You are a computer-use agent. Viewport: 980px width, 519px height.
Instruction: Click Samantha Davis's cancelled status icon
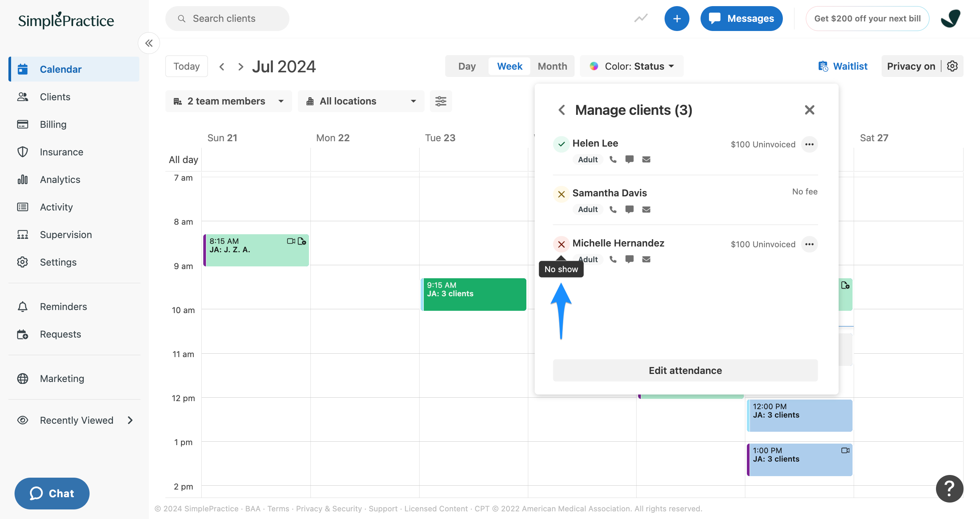point(561,194)
